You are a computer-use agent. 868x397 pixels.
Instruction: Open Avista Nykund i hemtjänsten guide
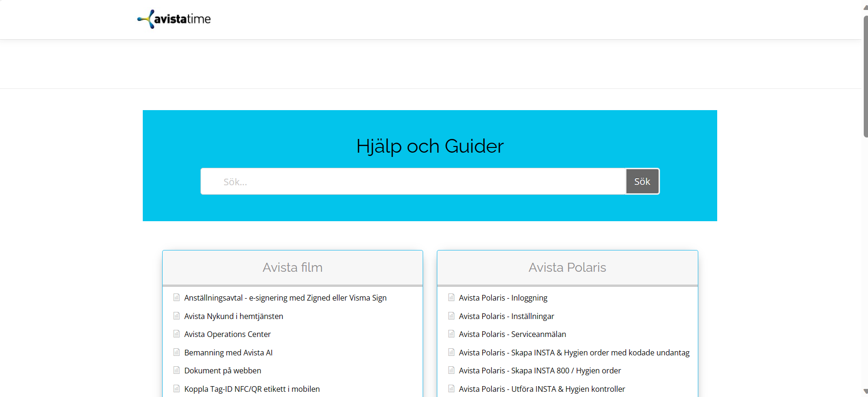click(234, 316)
